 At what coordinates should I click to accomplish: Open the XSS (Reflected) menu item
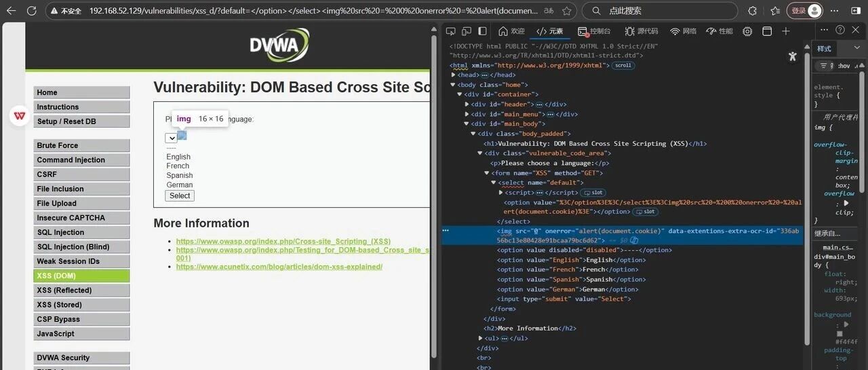tap(81, 291)
